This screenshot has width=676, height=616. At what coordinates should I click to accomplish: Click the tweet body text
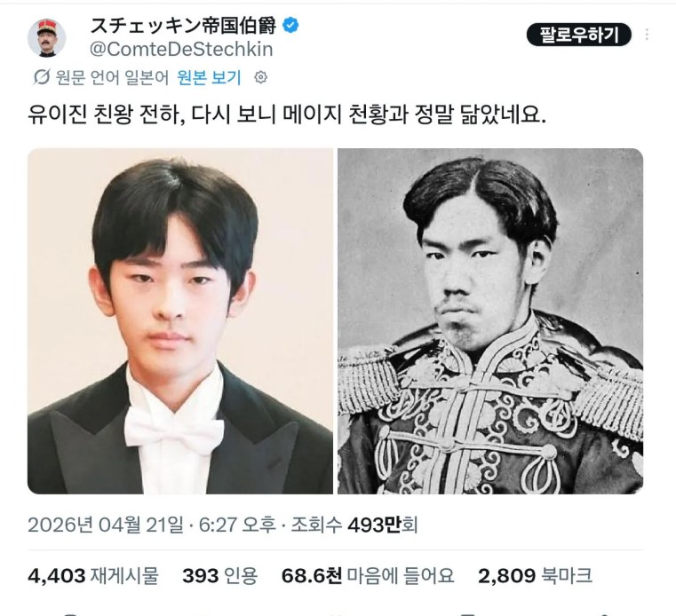coord(287,115)
